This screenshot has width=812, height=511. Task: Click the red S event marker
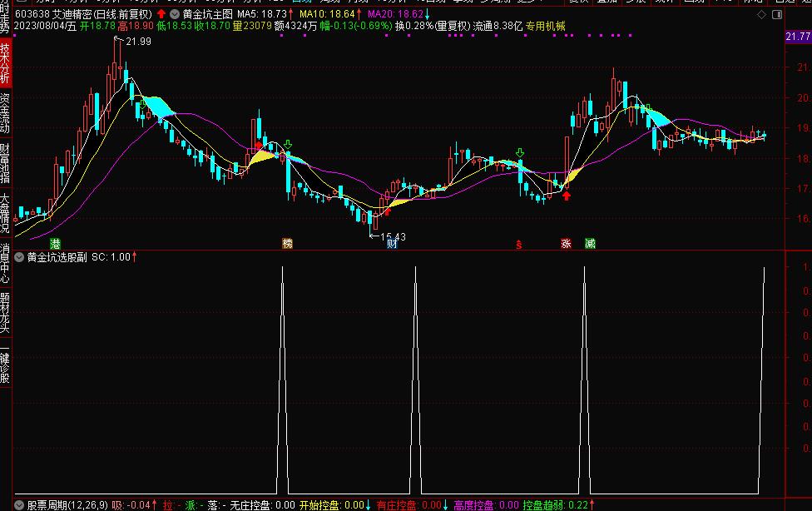click(x=519, y=245)
